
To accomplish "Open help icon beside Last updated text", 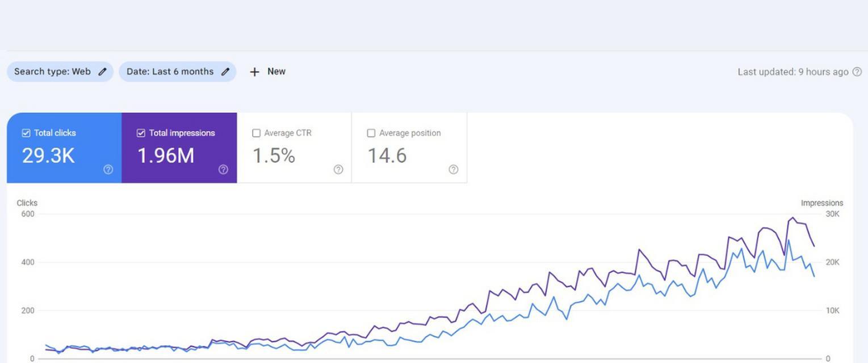I will click(x=857, y=72).
